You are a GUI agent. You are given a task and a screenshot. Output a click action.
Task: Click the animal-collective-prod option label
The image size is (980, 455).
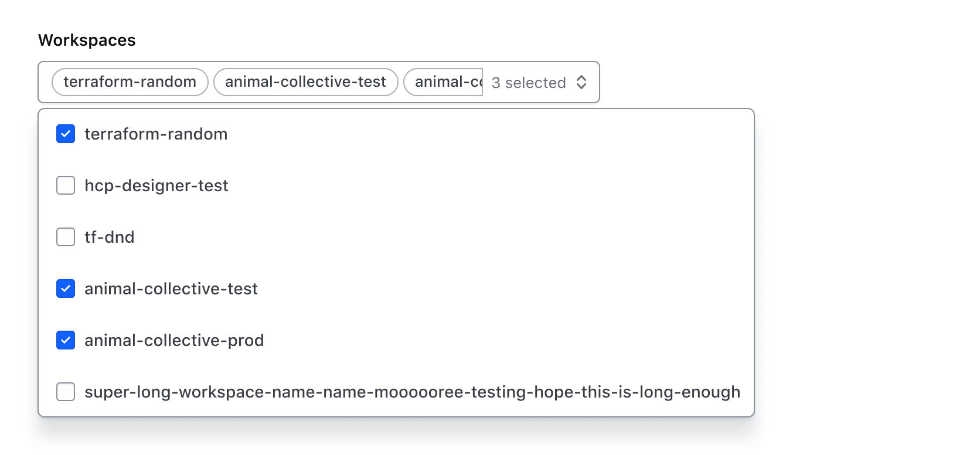[174, 340]
